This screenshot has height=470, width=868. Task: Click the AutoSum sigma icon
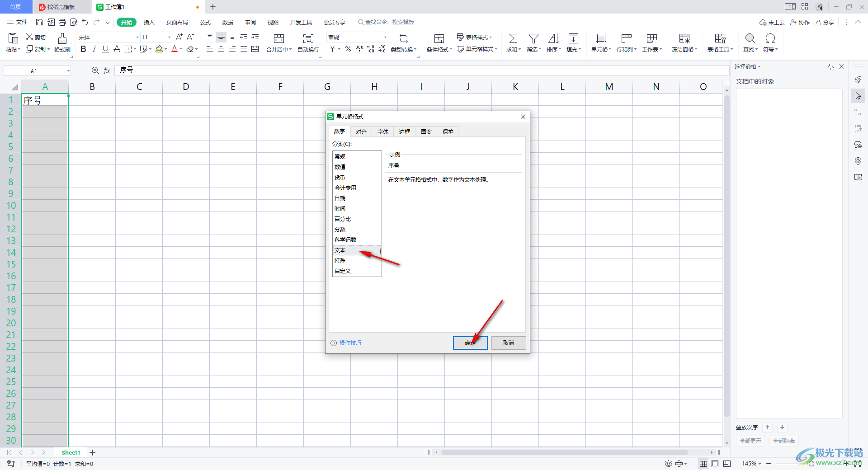coord(513,38)
